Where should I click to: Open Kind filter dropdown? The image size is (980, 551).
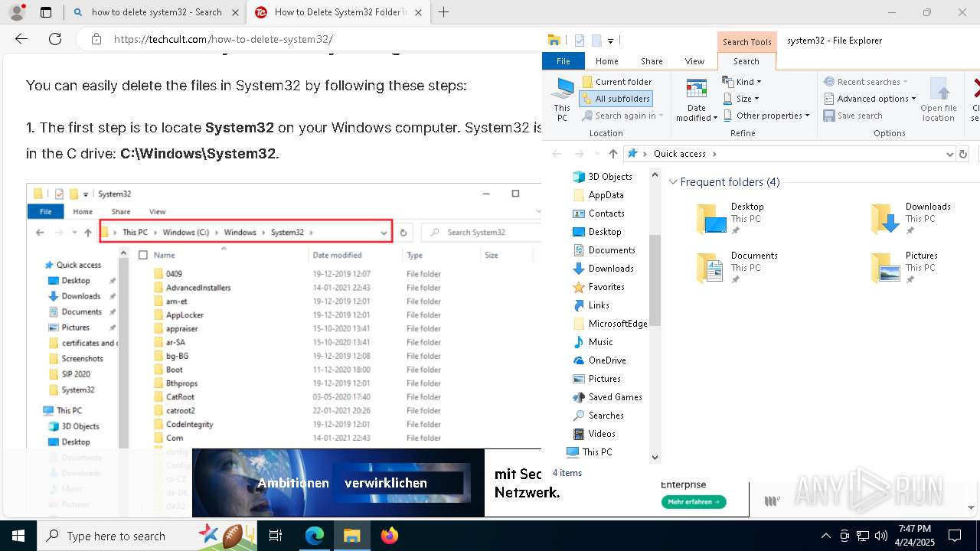pos(742,82)
